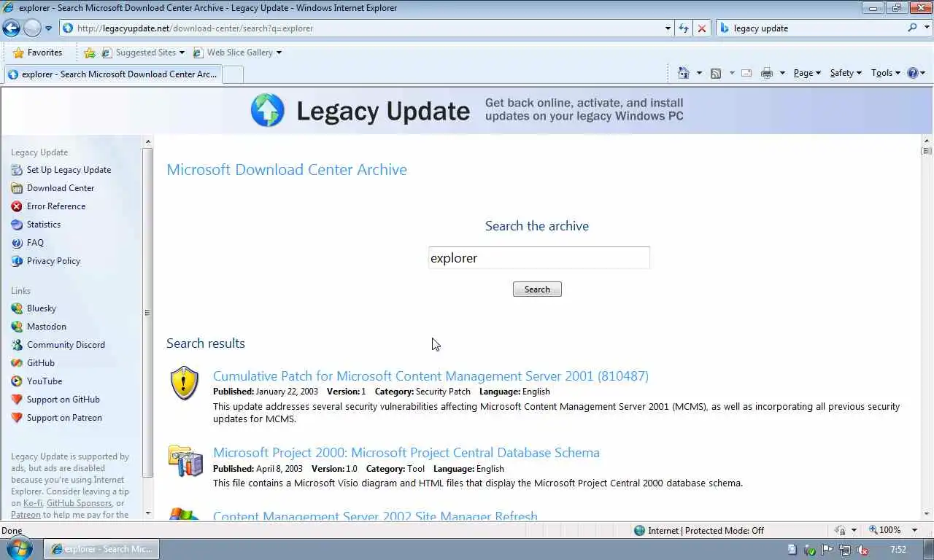
Task: Click the archive search text field
Action: click(x=539, y=257)
